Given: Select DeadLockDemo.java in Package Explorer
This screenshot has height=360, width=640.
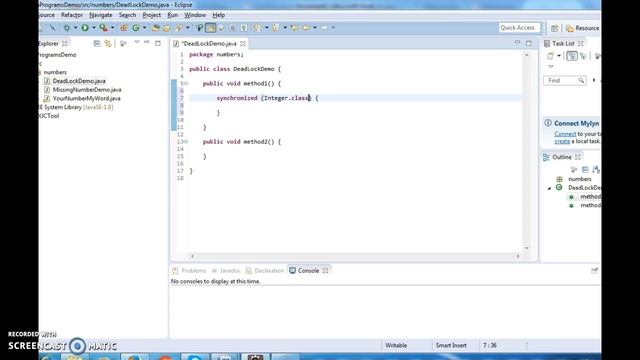Looking at the screenshot, I should (x=79, y=81).
